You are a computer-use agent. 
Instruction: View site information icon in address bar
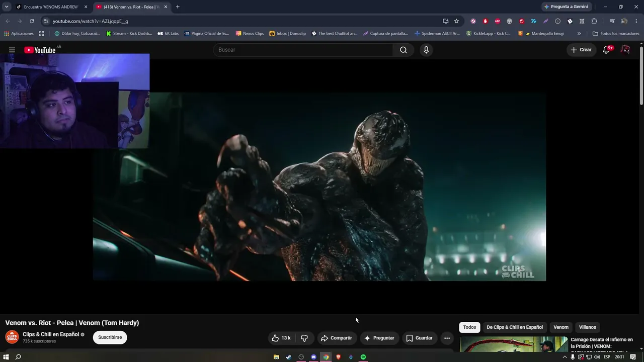pyautogui.click(x=46, y=21)
